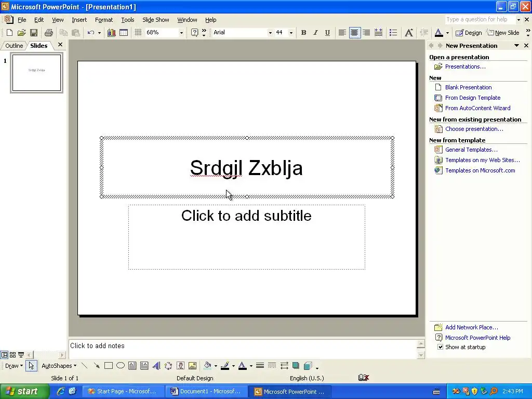Open the File menu
Screen dimensions: 532x399
click(x=22, y=20)
